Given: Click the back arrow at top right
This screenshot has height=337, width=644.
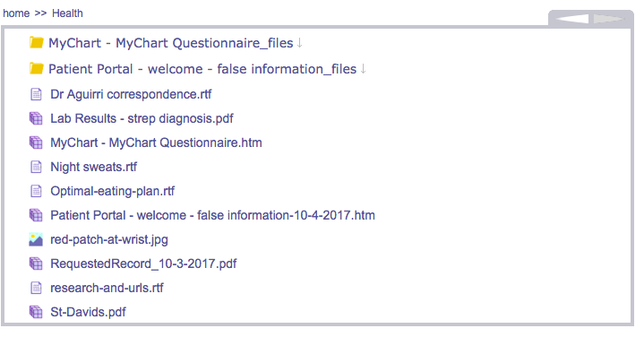Looking at the screenshot, I should (572, 19).
